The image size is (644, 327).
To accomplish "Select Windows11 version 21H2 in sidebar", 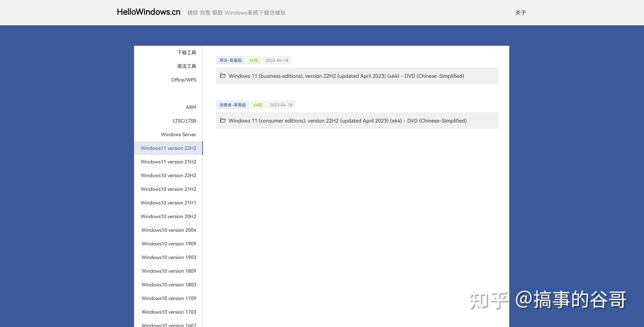I will tap(169, 162).
